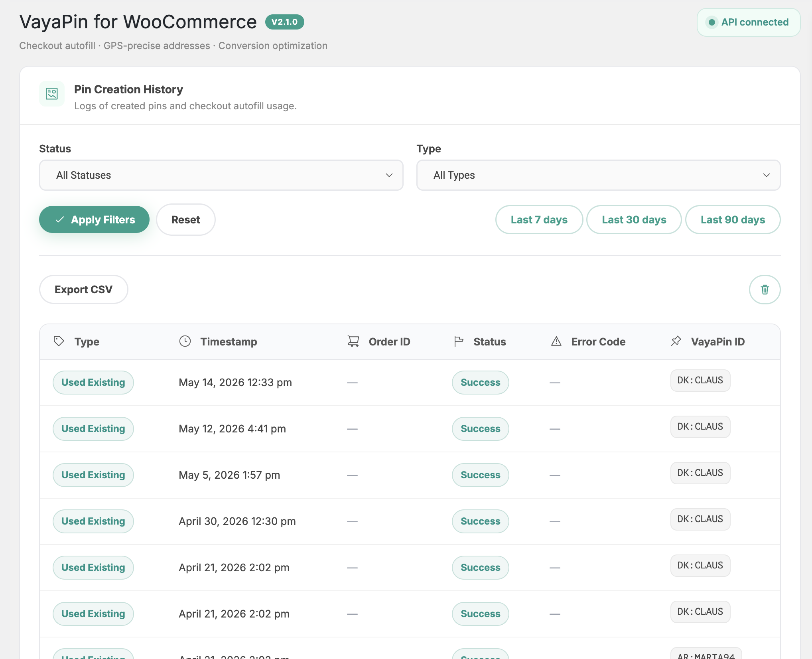Click Used Existing badge for May 14 row
The height and width of the screenshot is (659, 812).
[x=93, y=383]
